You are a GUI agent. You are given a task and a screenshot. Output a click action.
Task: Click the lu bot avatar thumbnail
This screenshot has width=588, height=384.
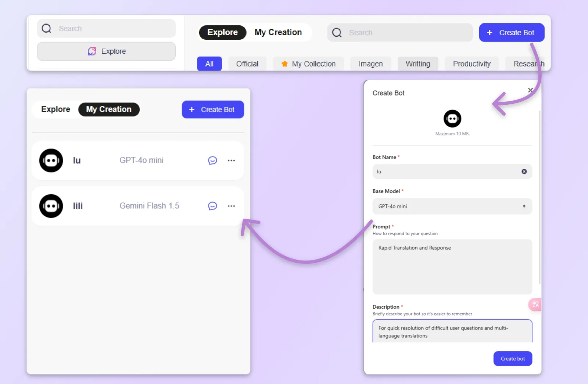coord(50,160)
